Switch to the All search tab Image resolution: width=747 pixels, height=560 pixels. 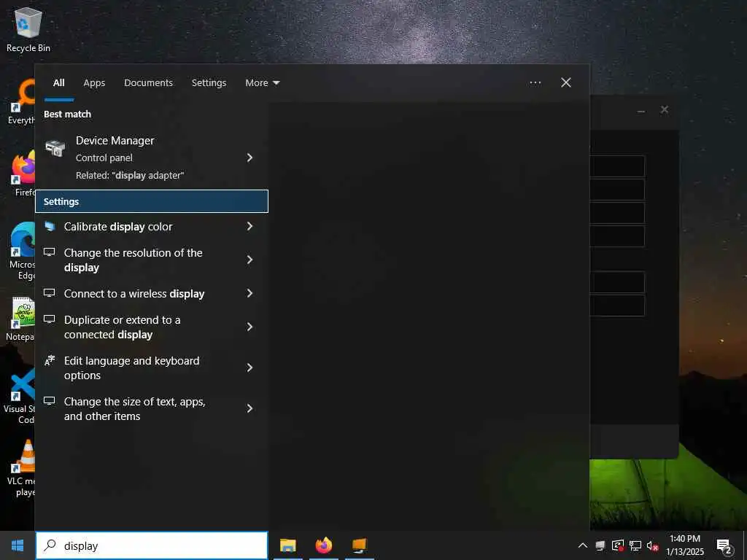(x=59, y=83)
